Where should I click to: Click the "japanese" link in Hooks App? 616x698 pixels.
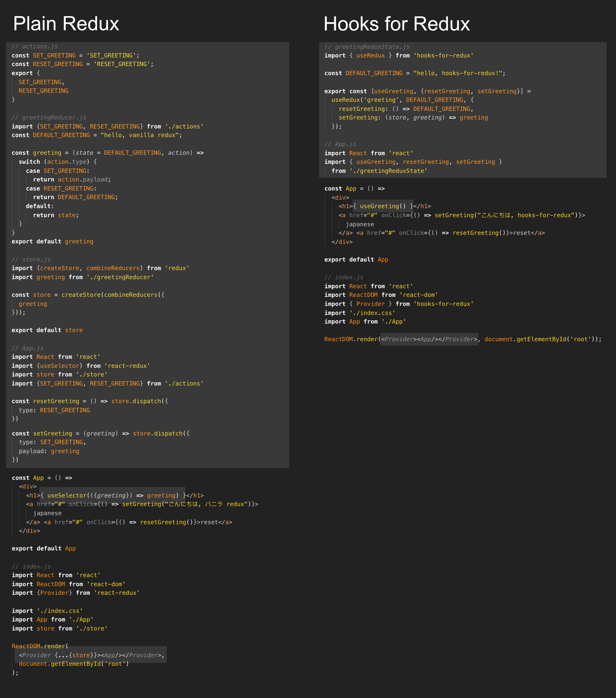pos(360,224)
